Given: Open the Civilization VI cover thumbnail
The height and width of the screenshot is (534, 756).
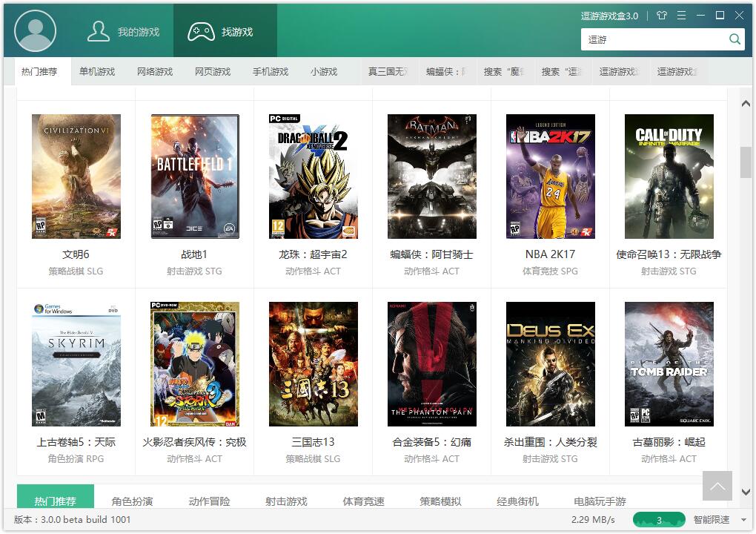Looking at the screenshot, I should click(76, 177).
